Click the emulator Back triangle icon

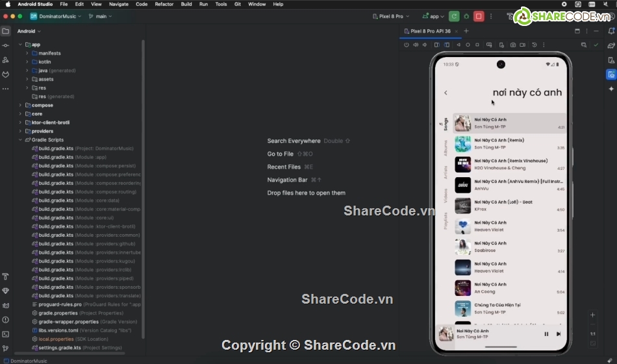[x=459, y=45]
